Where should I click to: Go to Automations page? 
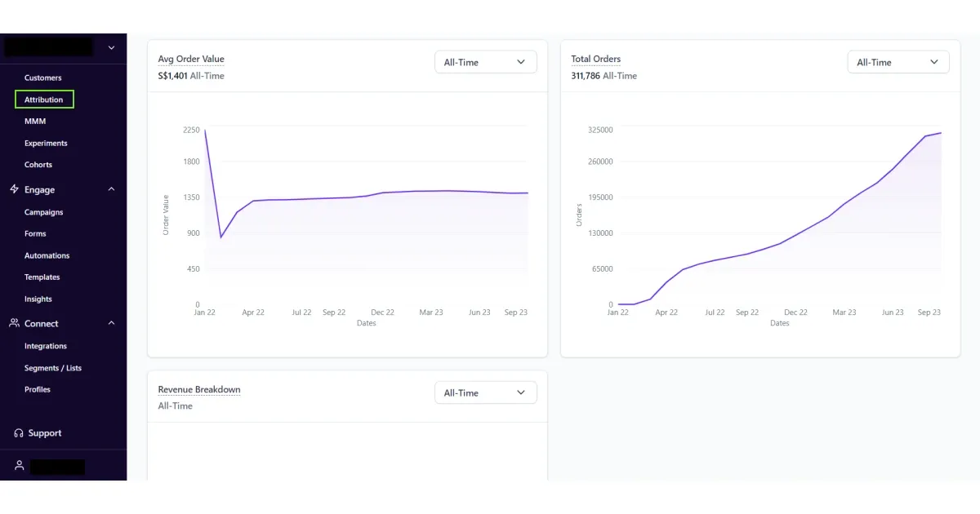click(47, 255)
